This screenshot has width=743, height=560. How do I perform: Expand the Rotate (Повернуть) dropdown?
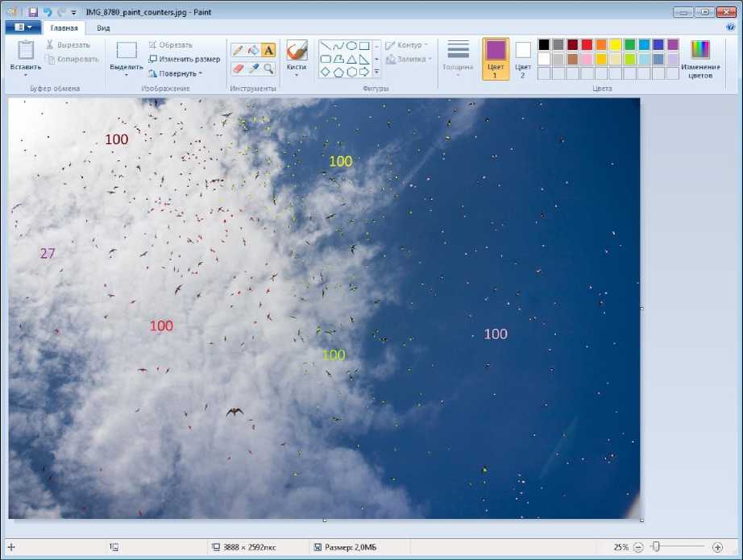176,73
